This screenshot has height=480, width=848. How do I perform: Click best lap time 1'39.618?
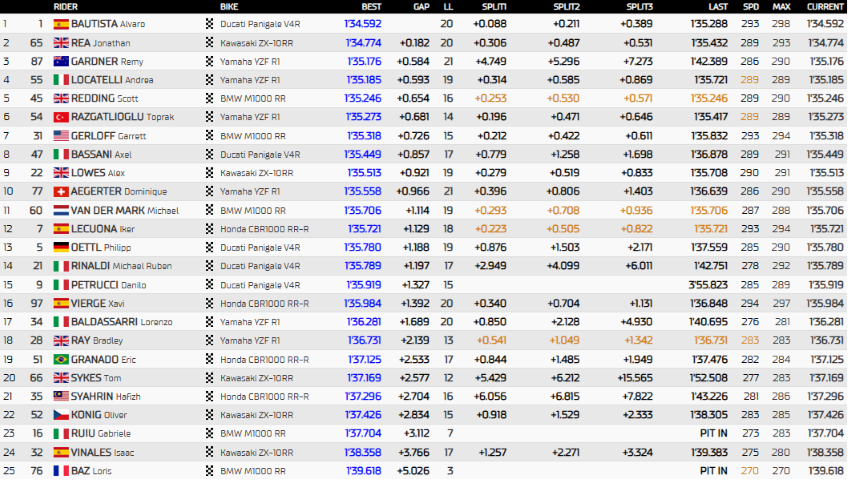click(363, 471)
